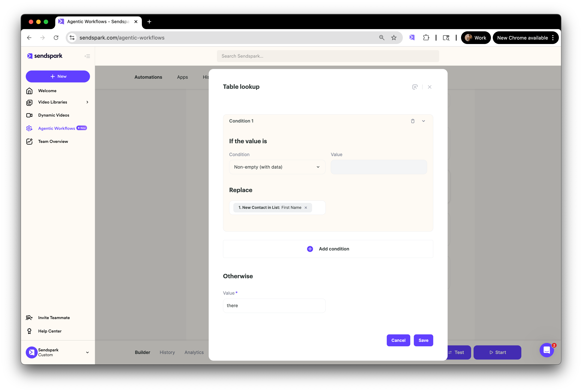Click the Replace field with First Name tag

tap(277, 208)
